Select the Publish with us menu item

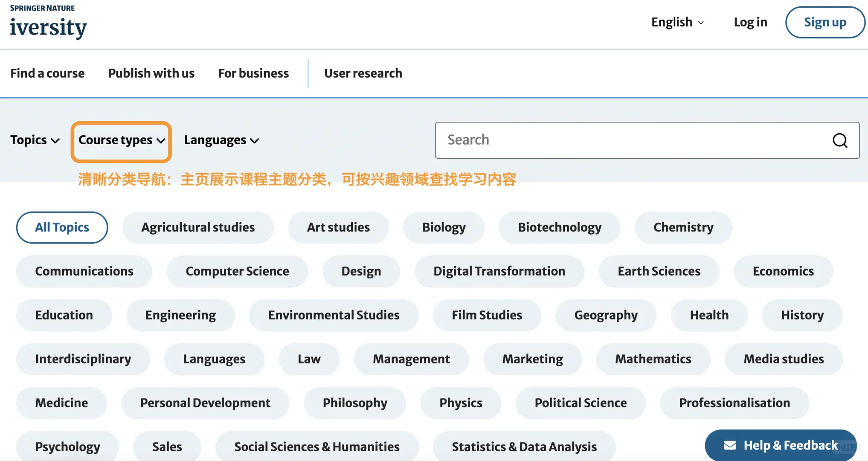click(151, 73)
